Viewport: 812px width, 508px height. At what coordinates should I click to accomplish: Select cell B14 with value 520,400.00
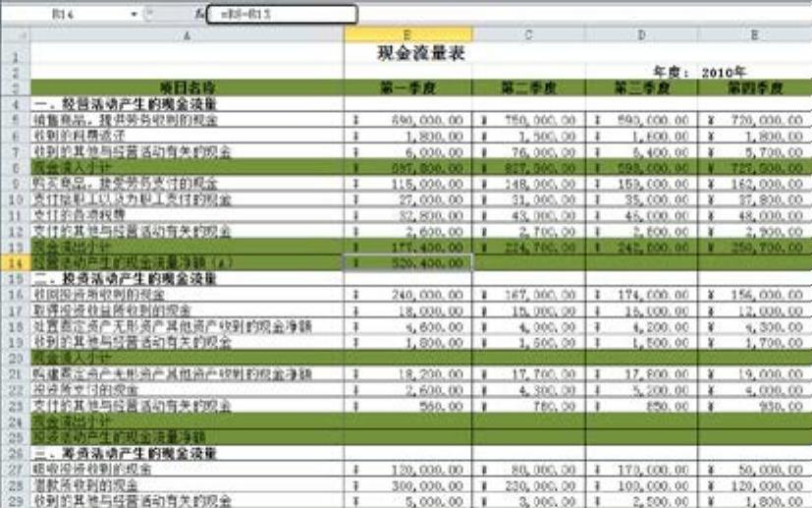[408, 262]
